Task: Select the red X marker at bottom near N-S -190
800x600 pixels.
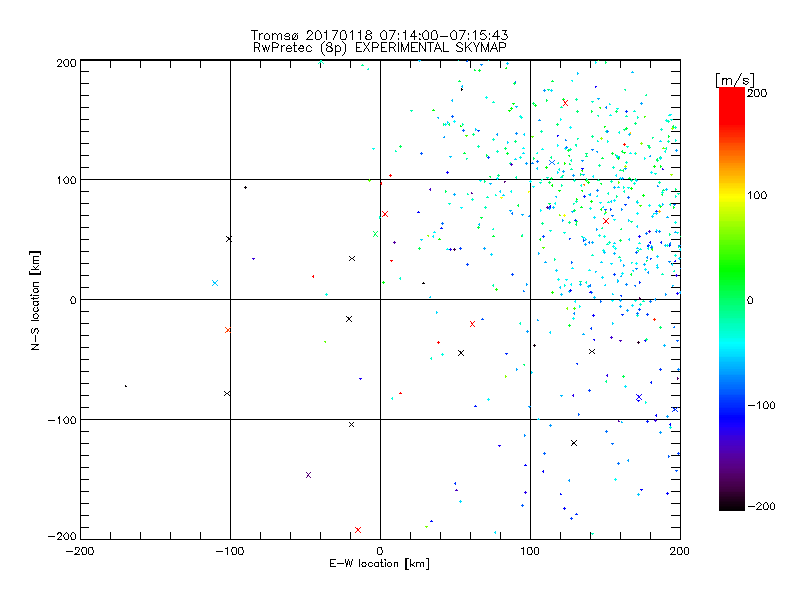Action: tap(358, 530)
